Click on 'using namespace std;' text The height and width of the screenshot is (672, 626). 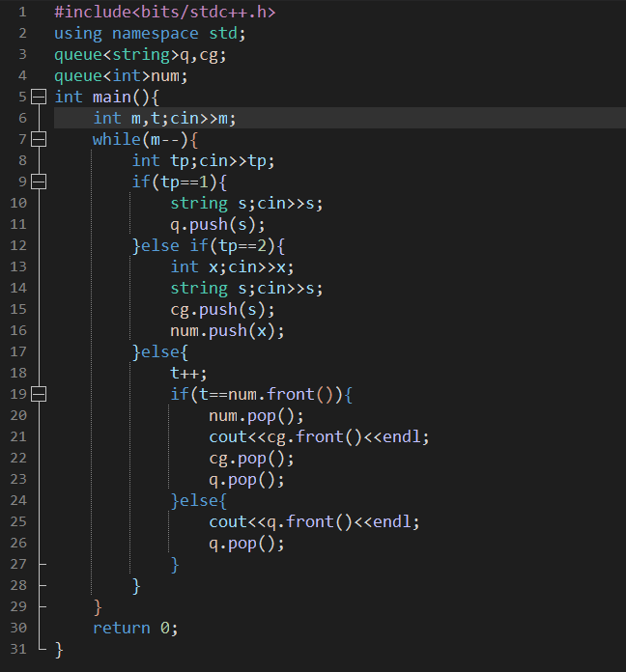tap(150, 34)
